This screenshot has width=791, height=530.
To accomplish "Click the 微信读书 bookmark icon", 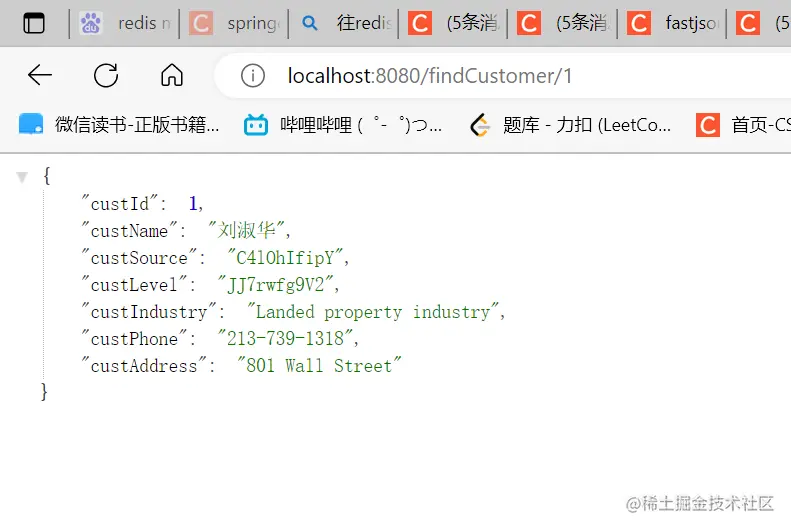I will 31,125.
